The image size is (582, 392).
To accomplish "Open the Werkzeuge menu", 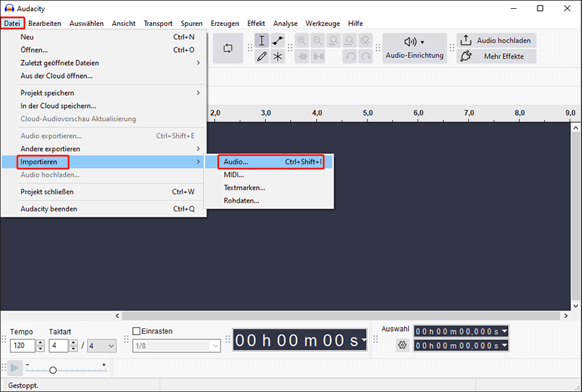I will 322,23.
